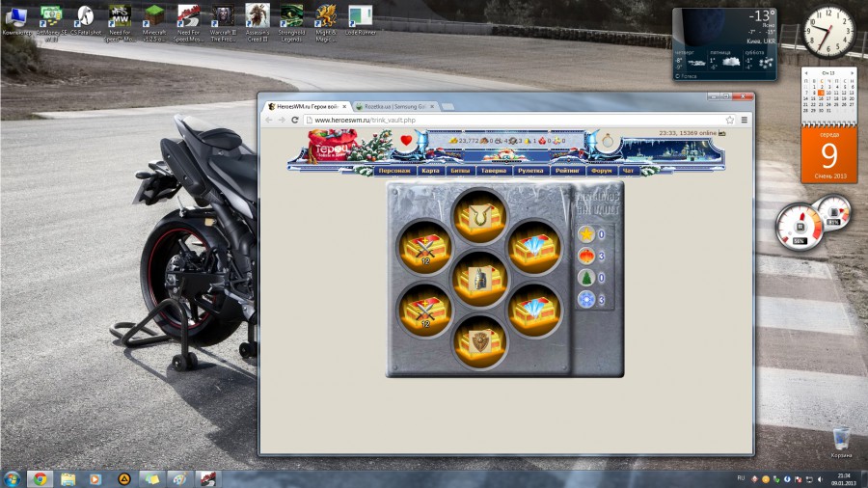Click the online players count text
This screenshot has width=868, height=488.
688,133
